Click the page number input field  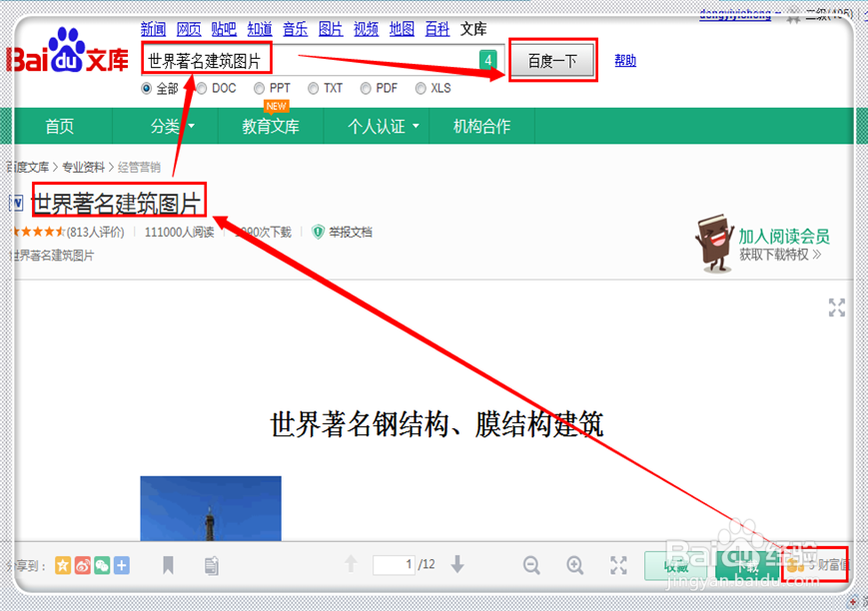coord(395,564)
